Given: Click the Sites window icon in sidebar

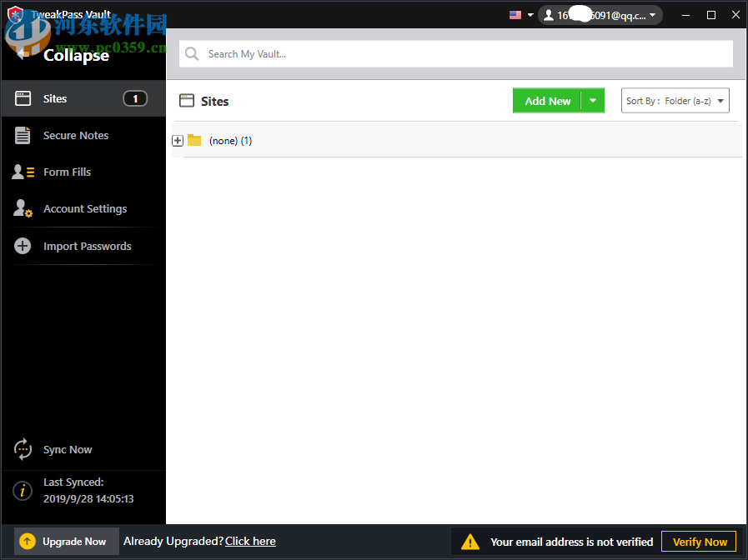Looking at the screenshot, I should point(23,98).
